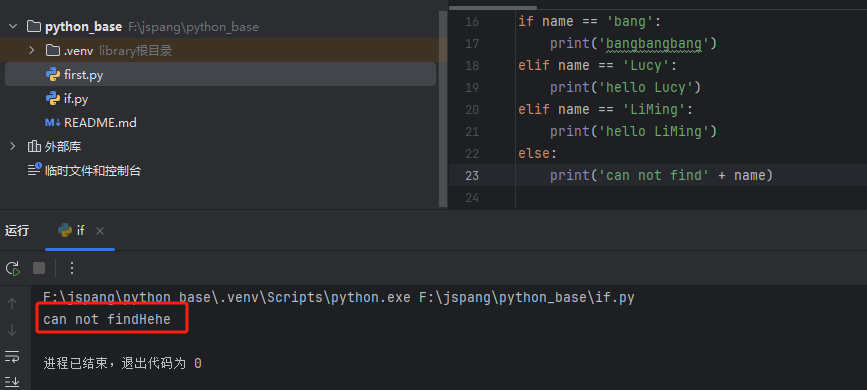The width and height of the screenshot is (867, 390).
Task: Expand the 外部库 node
Action: coord(13,147)
